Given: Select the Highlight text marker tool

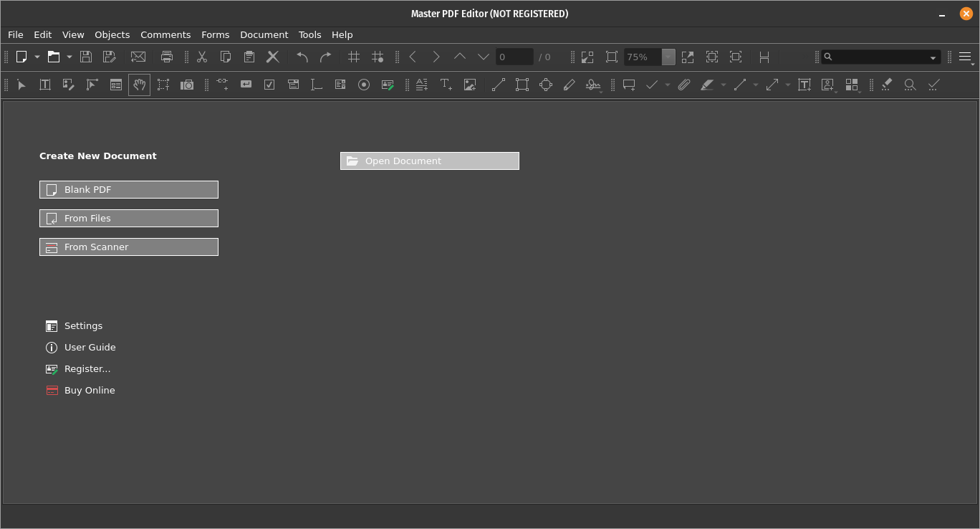Looking at the screenshot, I should click(708, 85).
